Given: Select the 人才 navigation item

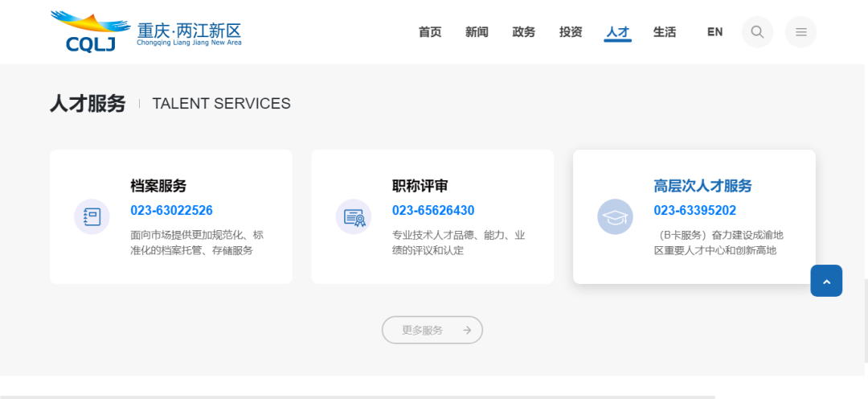Looking at the screenshot, I should tap(618, 32).
